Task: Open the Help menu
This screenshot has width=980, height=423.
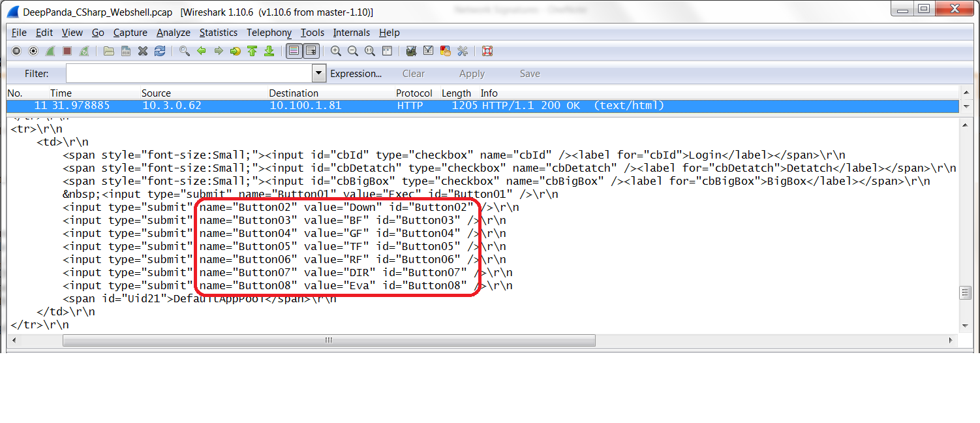Action: click(390, 33)
